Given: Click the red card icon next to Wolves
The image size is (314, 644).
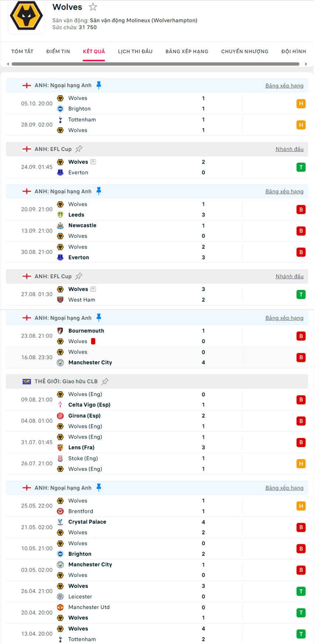Looking at the screenshot, I should point(93,341).
